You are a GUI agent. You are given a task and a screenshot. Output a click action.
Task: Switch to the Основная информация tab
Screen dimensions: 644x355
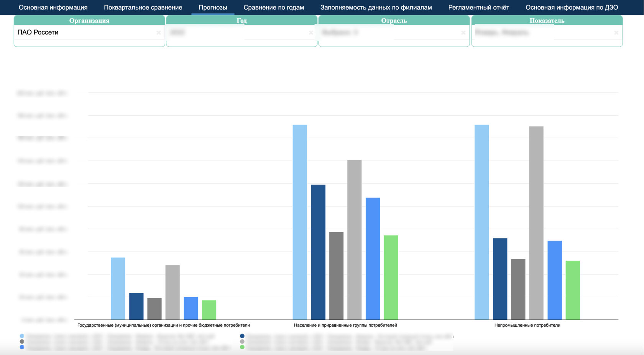53,7
